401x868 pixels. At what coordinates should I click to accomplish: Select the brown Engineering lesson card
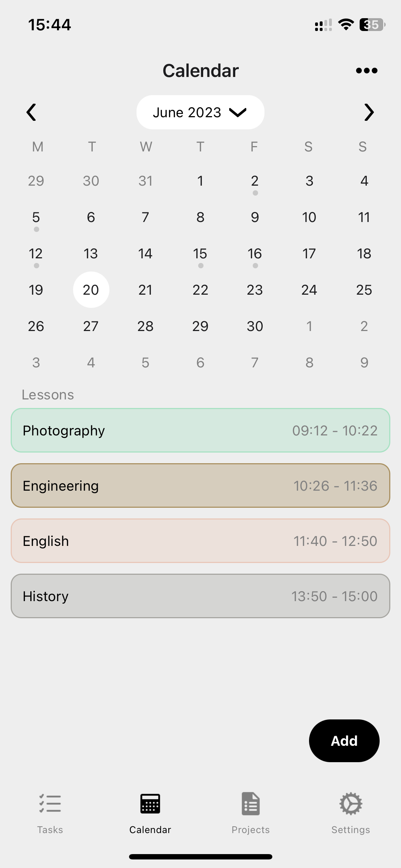click(x=200, y=486)
